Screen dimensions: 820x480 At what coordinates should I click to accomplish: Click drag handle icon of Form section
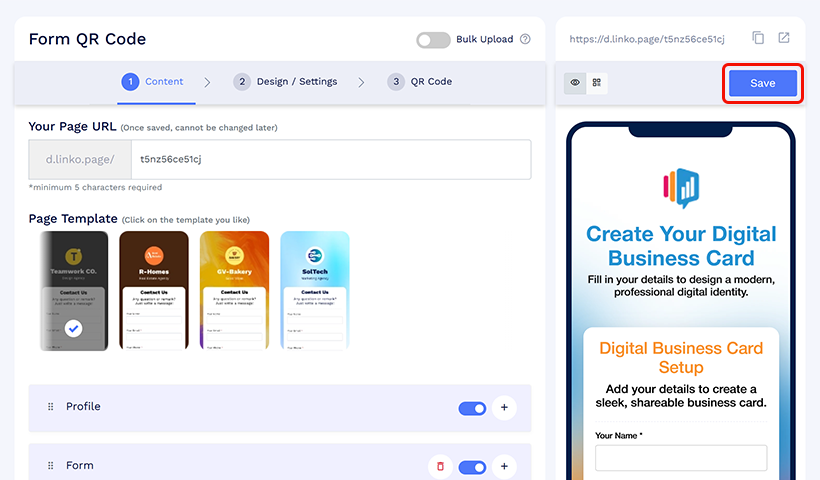click(50, 466)
